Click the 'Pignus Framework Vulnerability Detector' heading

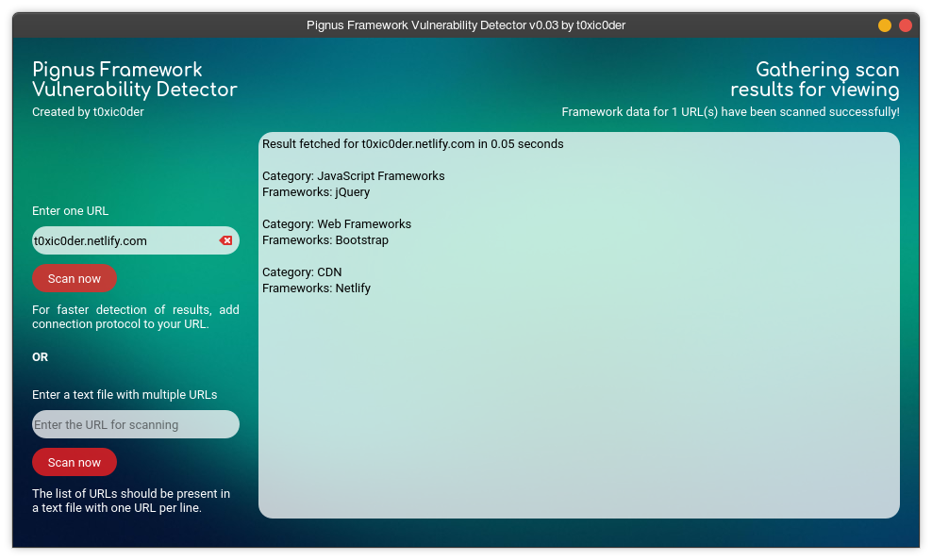134,79
